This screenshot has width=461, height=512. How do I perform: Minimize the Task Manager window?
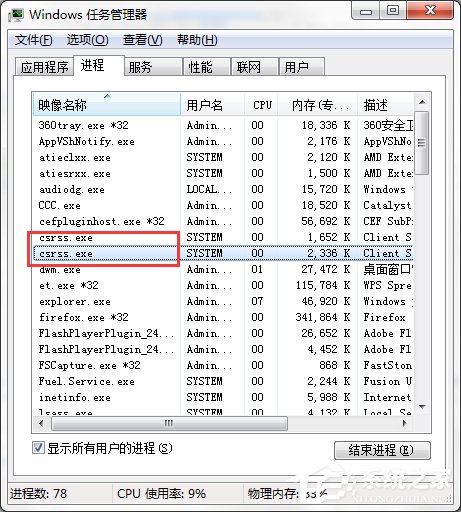point(366,12)
